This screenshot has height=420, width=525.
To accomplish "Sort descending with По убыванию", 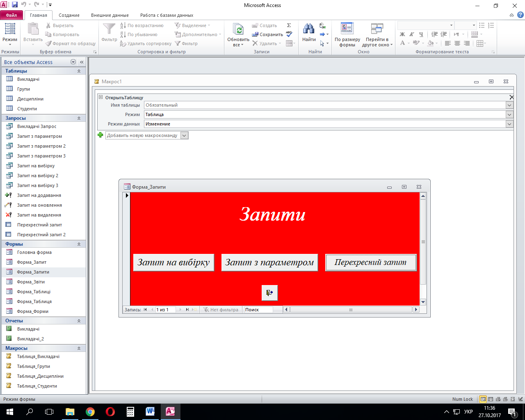I will click(139, 34).
